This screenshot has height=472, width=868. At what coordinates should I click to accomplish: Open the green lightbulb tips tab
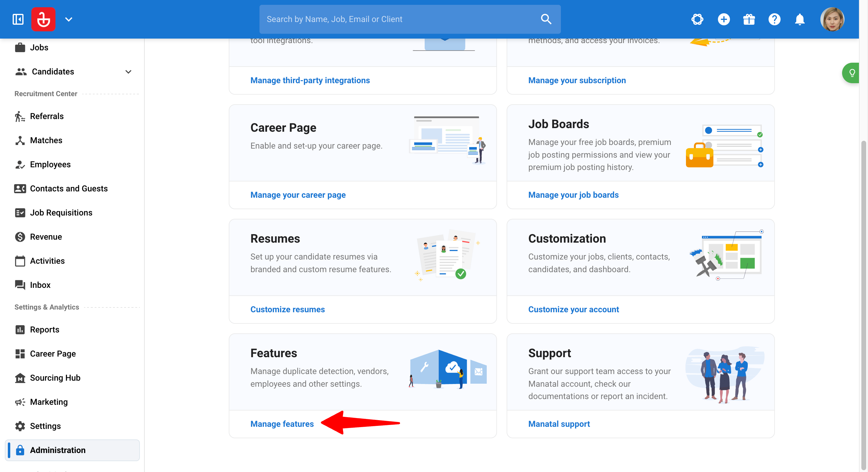851,73
